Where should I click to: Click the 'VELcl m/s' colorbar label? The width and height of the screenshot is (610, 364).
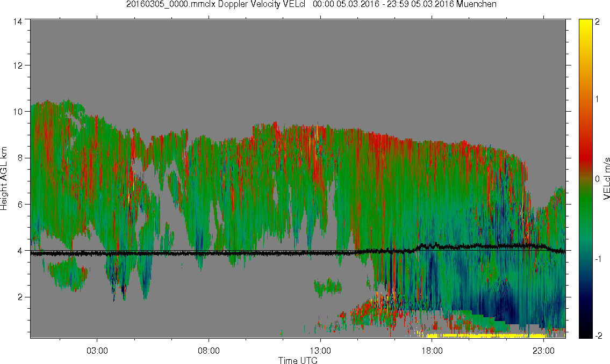[x=606, y=179]
